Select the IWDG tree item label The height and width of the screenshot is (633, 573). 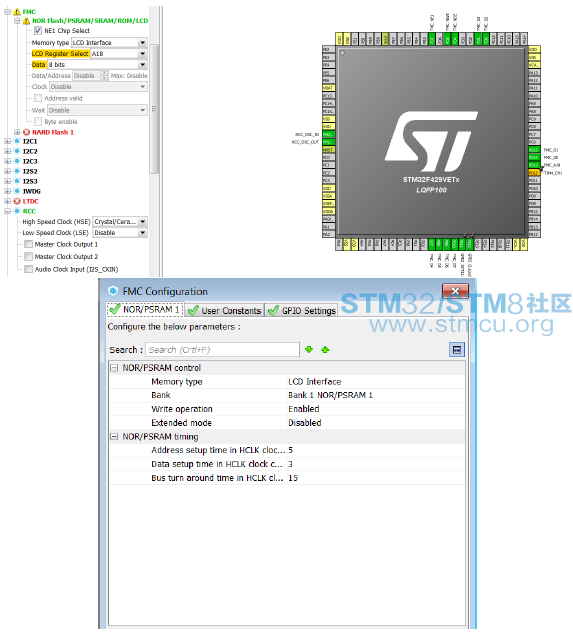coord(31,191)
